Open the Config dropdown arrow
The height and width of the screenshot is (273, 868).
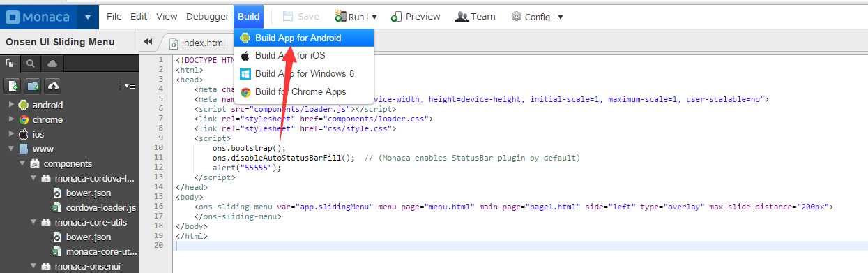561,17
